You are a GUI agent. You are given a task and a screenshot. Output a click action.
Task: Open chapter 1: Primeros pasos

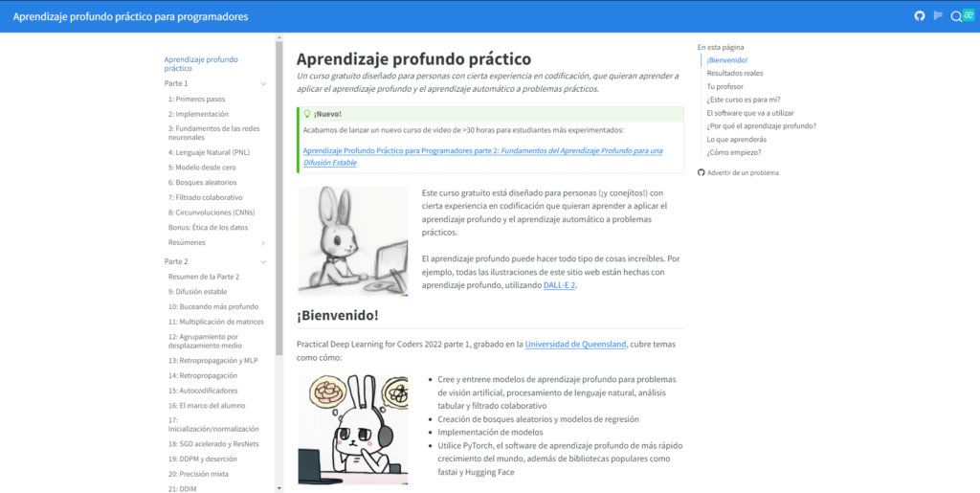pos(196,99)
